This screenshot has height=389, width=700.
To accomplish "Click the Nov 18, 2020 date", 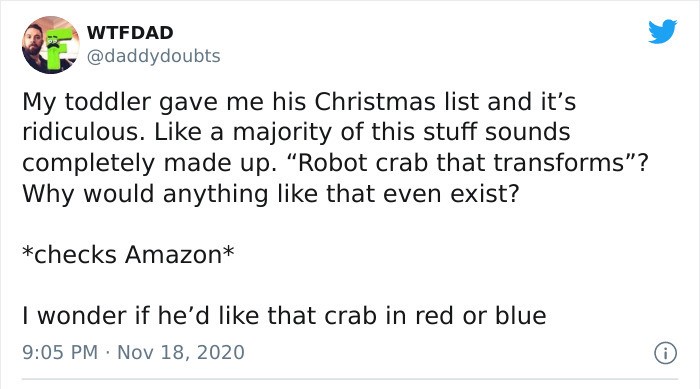I will point(181,352).
